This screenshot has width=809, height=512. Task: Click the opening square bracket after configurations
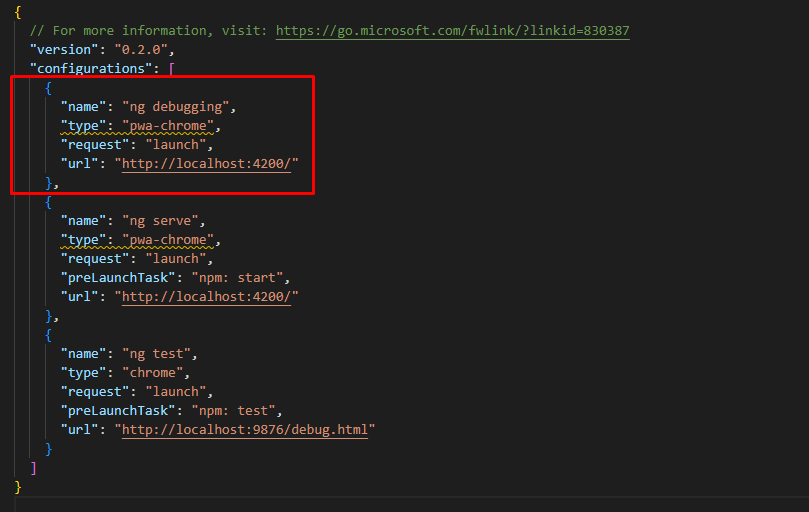click(x=171, y=68)
